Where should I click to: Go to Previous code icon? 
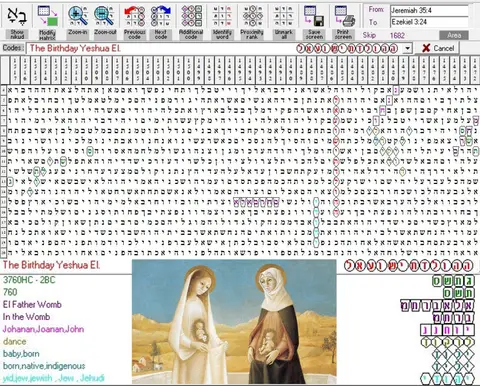[135, 16]
